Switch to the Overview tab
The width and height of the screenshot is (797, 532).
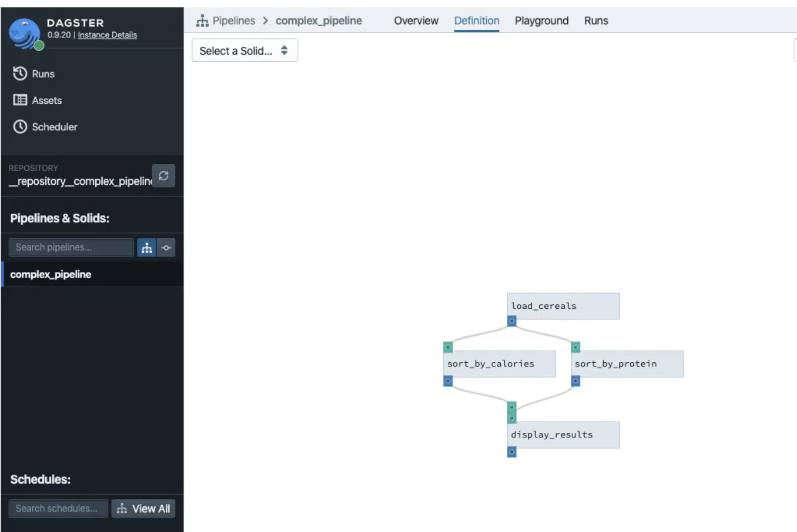coord(416,21)
